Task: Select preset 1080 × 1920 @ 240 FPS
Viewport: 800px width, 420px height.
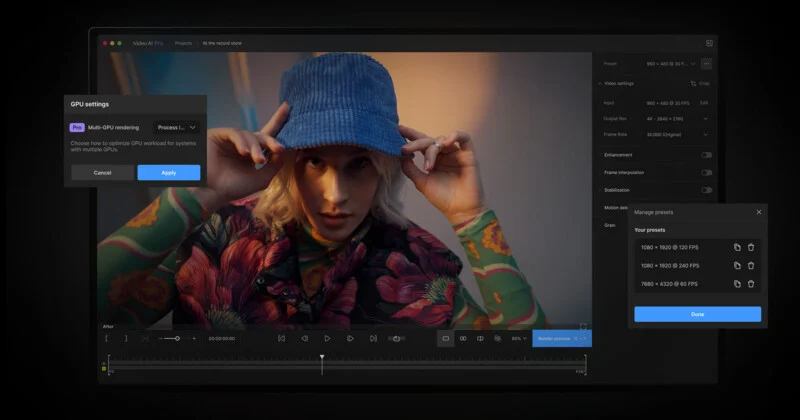Action: point(670,266)
